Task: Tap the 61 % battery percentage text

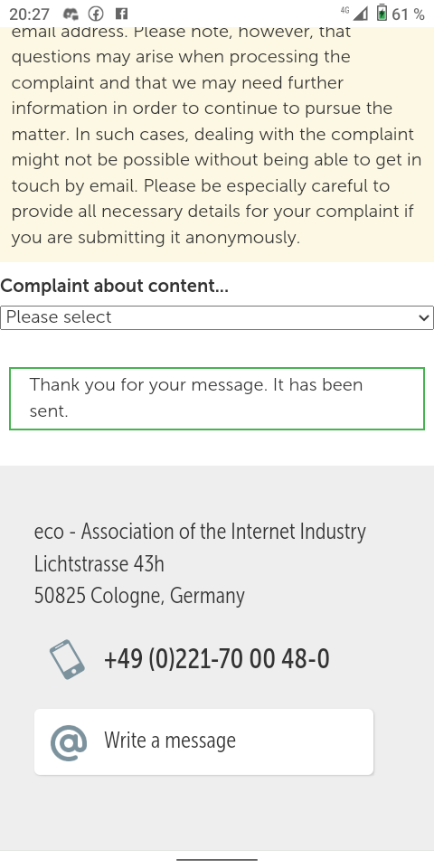Action: 408,14
